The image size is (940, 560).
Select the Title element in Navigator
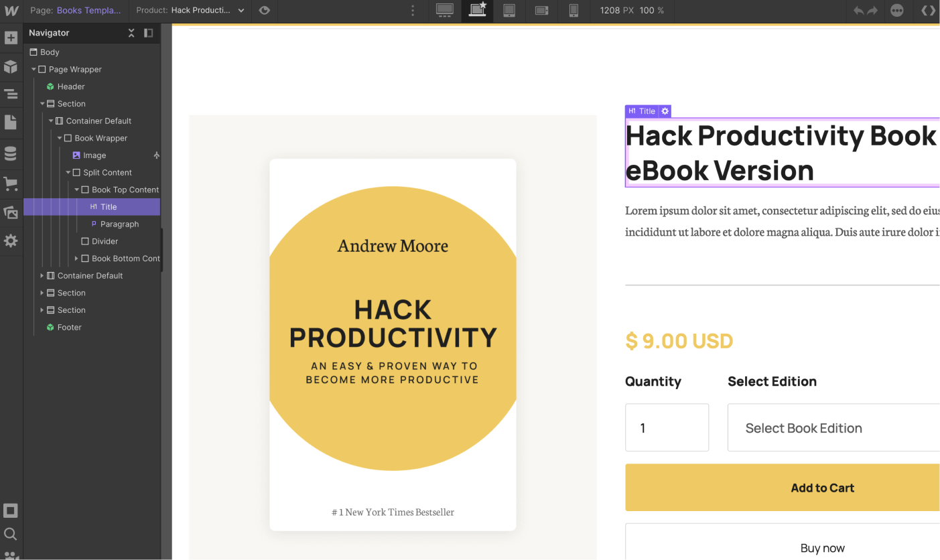[x=109, y=206]
